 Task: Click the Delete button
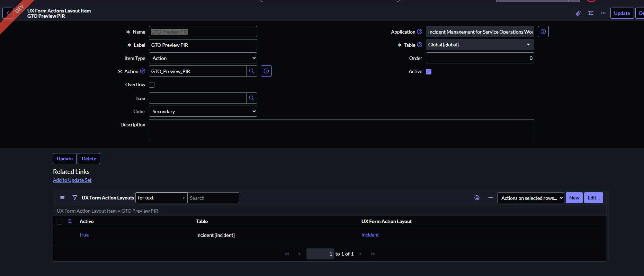tap(89, 159)
